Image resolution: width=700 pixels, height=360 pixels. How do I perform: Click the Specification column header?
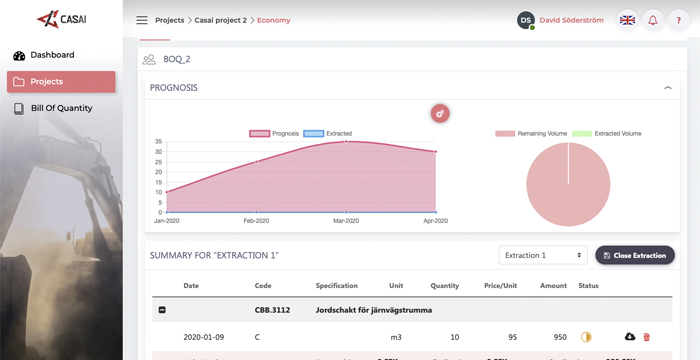pyautogui.click(x=337, y=286)
